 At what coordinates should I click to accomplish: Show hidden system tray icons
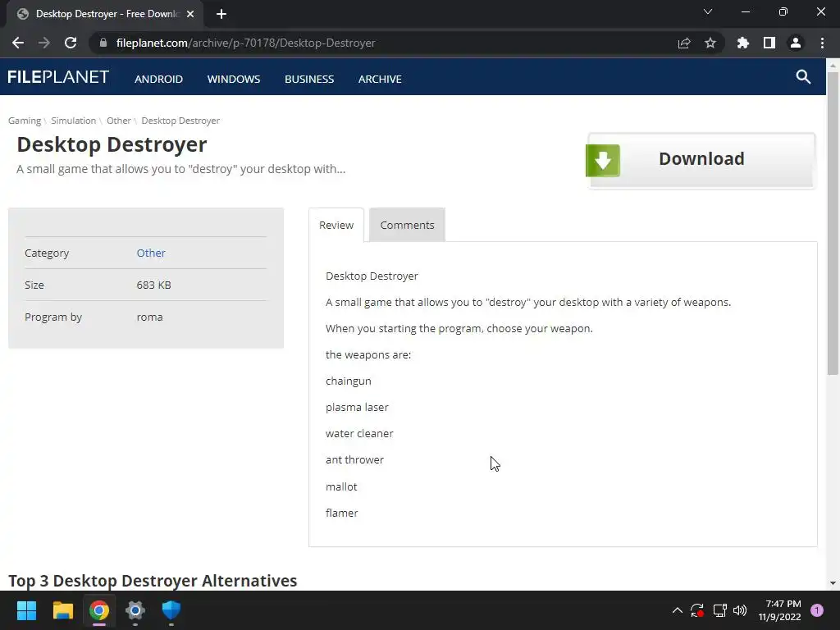click(x=677, y=610)
